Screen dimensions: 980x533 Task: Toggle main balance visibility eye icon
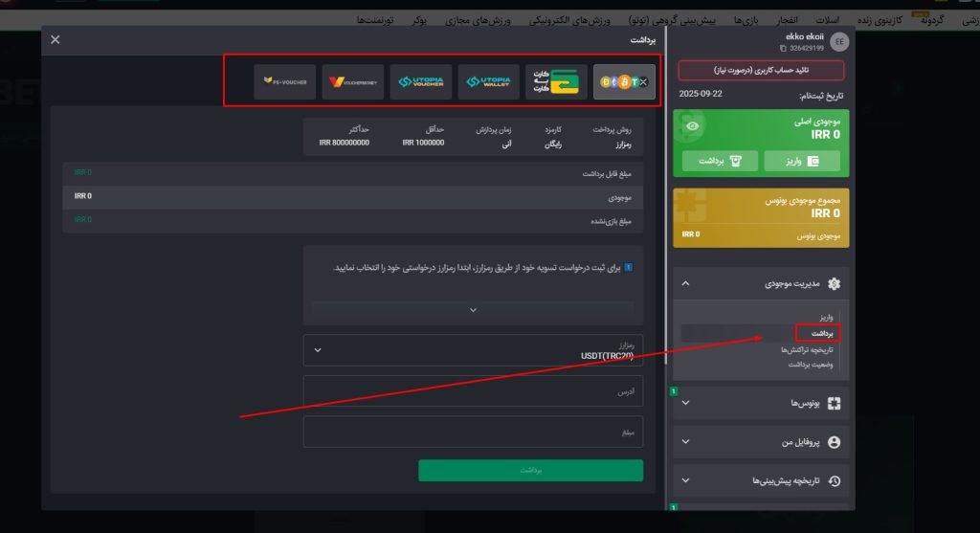click(x=692, y=125)
